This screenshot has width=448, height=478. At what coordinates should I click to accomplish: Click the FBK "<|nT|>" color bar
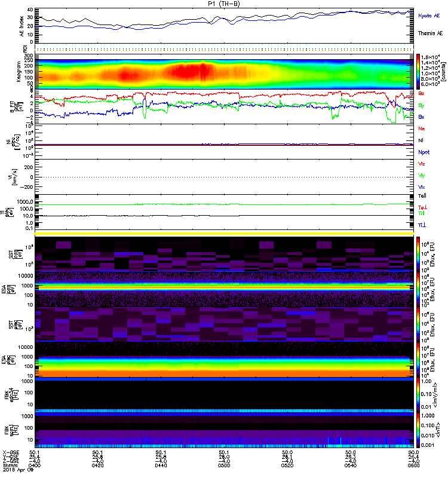tap(418, 430)
